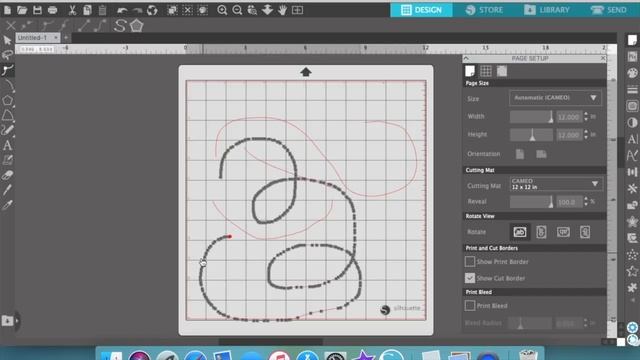Select the Draw a Polygon tool

7,100
